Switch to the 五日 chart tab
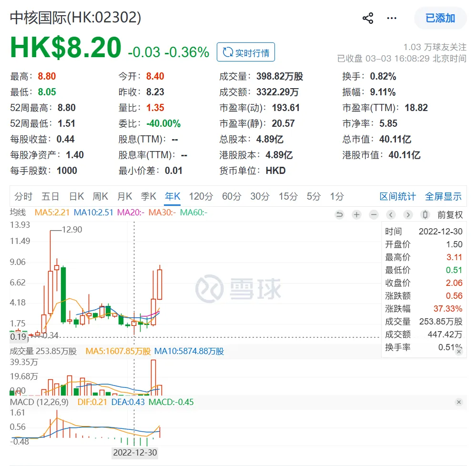 [x=51, y=196]
